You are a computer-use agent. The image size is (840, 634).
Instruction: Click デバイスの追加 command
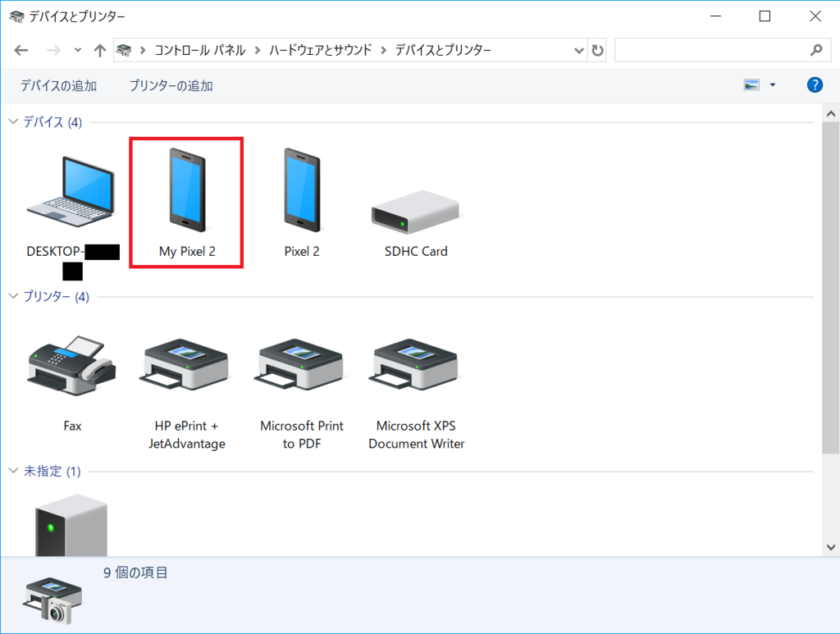click(58, 85)
